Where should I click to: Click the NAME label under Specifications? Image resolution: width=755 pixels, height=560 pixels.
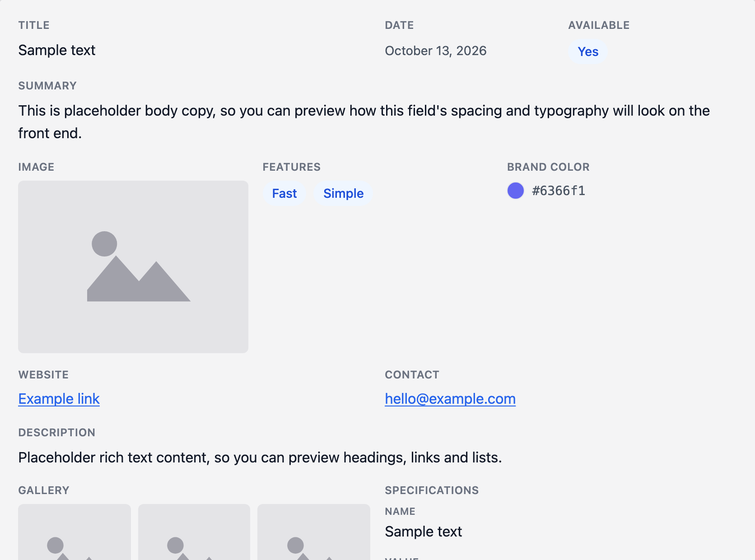click(x=400, y=511)
